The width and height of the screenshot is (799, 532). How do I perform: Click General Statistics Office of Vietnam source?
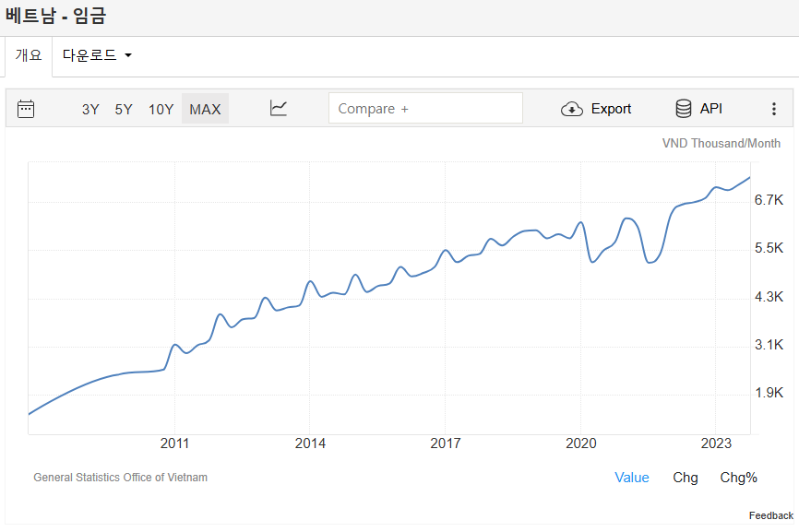[x=120, y=478]
